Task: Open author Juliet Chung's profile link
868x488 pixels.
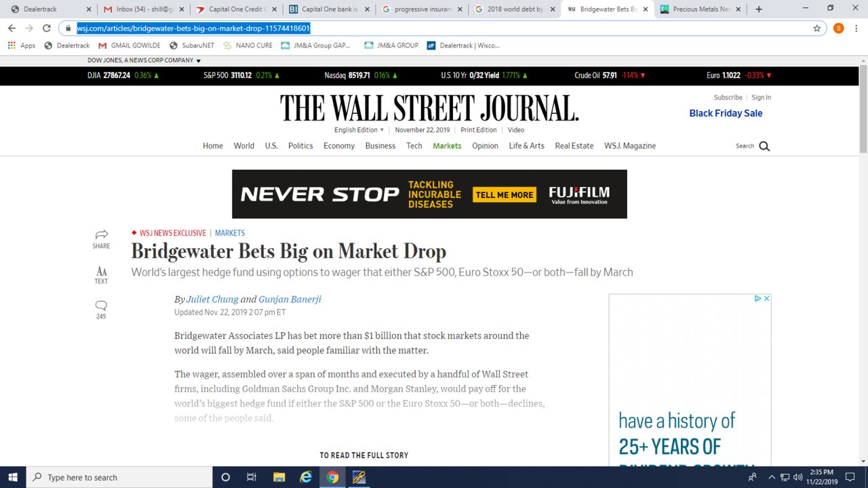Action: click(x=212, y=300)
